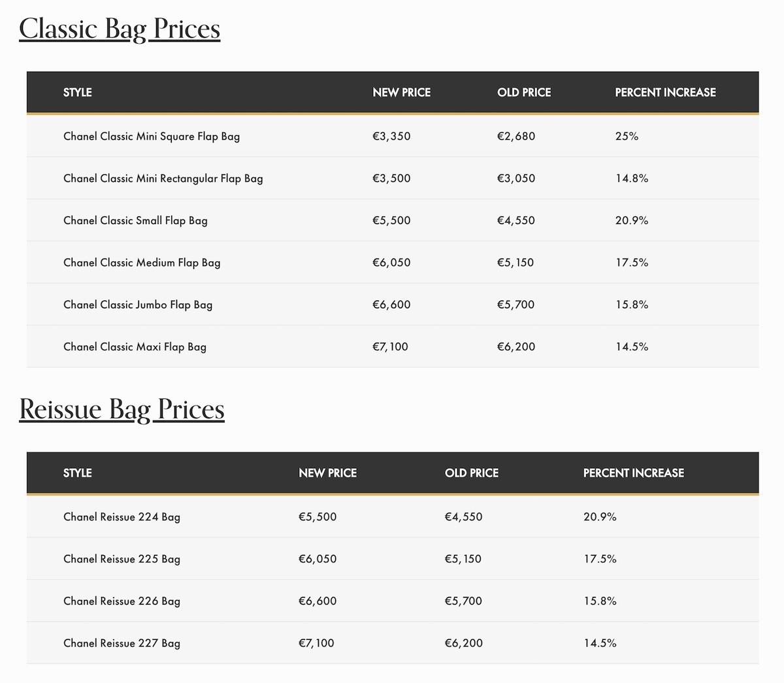The height and width of the screenshot is (683, 784).
Task: Select the Chanel Classic Maxi Flap Bag name
Action: tap(135, 347)
